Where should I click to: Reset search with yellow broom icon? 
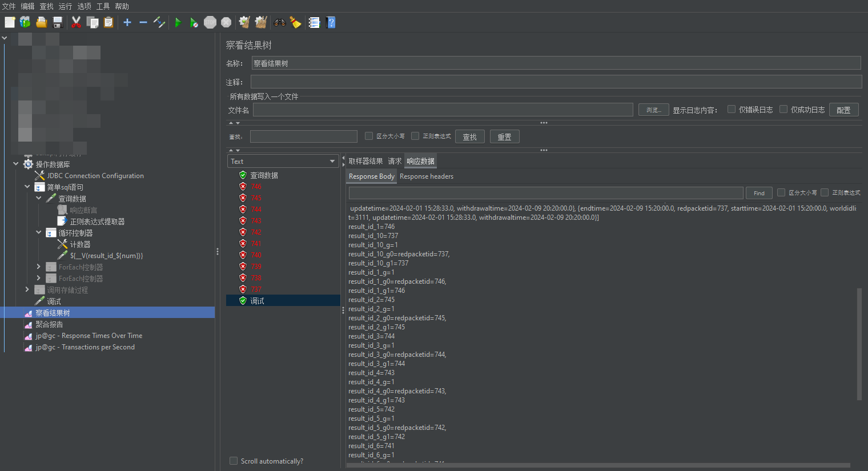(x=295, y=22)
